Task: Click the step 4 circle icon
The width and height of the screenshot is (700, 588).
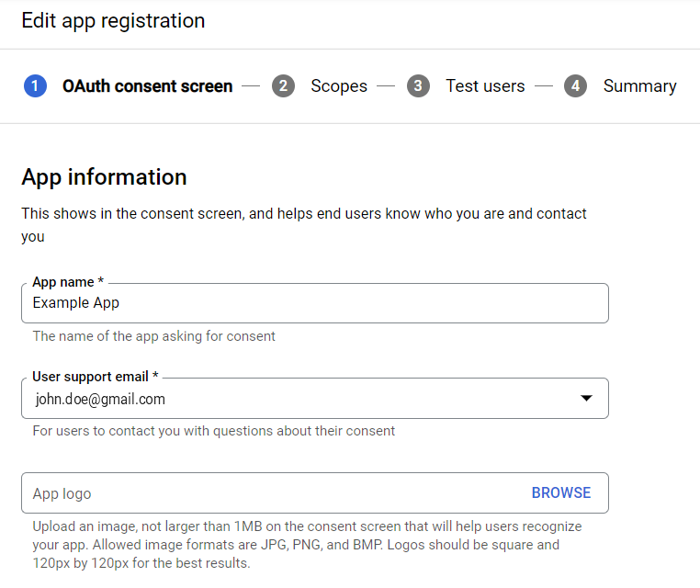Action: coord(575,85)
